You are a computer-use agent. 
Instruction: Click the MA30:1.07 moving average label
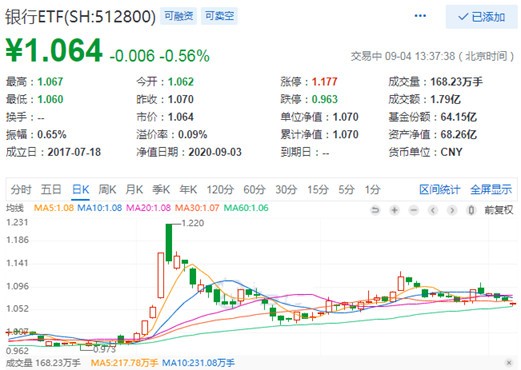[x=197, y=208]
